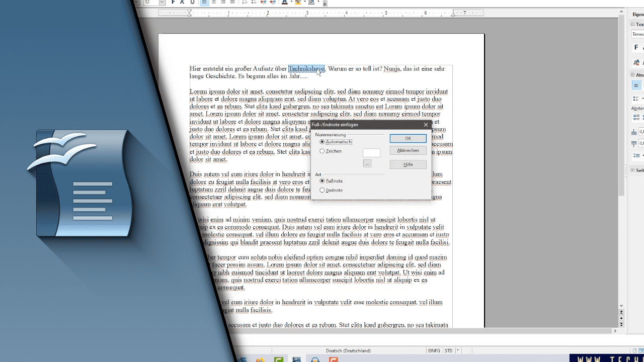
Task: Select centered paragraph alignment
Action: pos(214,2)
